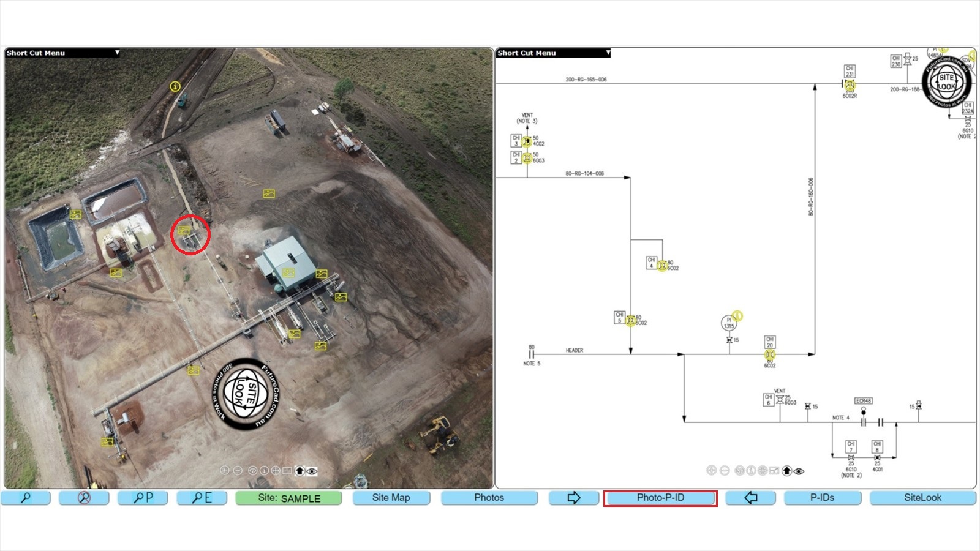Zoom in on the aerial photo viewer
The image size is (980, 551).
(x=225, y=470)
